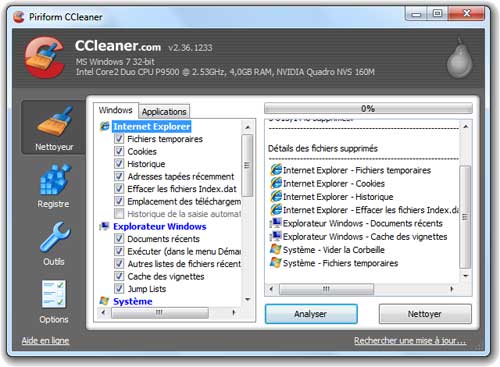Click icon beside Vider la Corbeille result
The height and width of the screenshot is (367, 500).
click(x=276, y=249)
